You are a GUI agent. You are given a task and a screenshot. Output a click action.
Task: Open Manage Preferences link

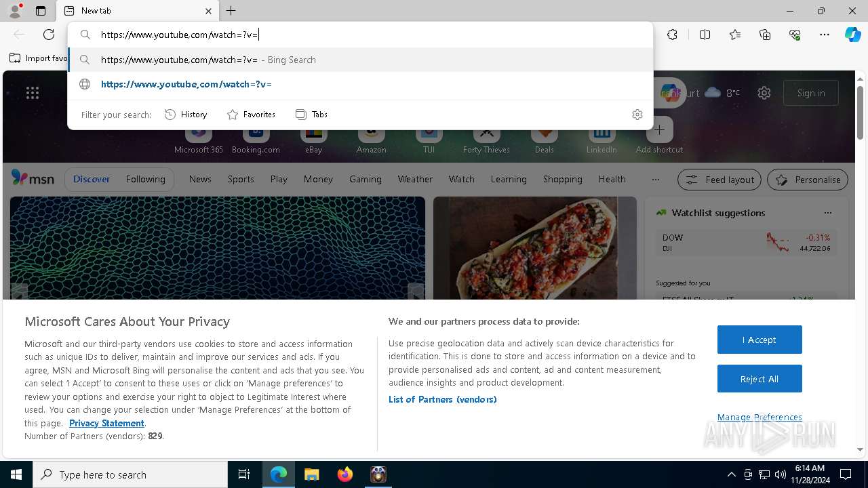(x=759, y=418)
